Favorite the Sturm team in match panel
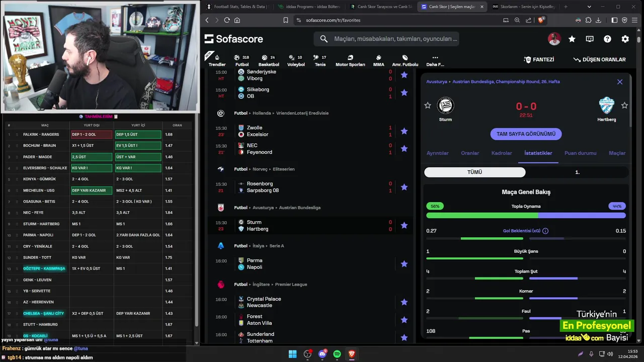 pyautogui.click(x=428, y=106)
